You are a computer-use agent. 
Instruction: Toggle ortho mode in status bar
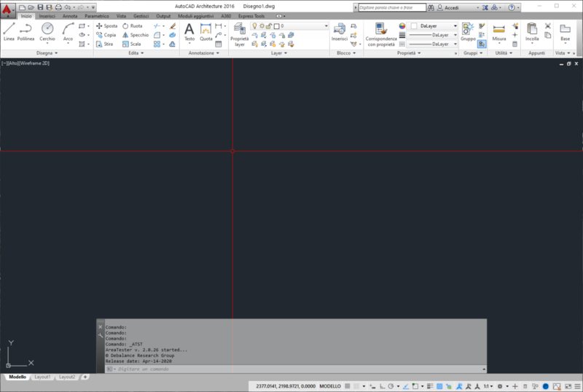point(382,386)
